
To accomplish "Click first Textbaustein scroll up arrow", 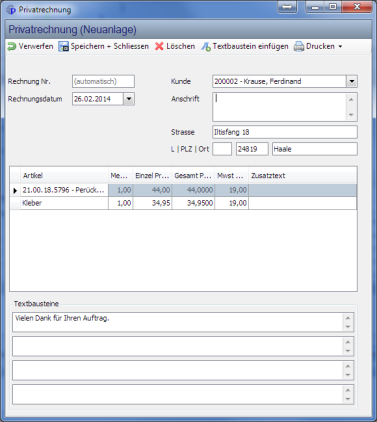I will pos(348,318).
